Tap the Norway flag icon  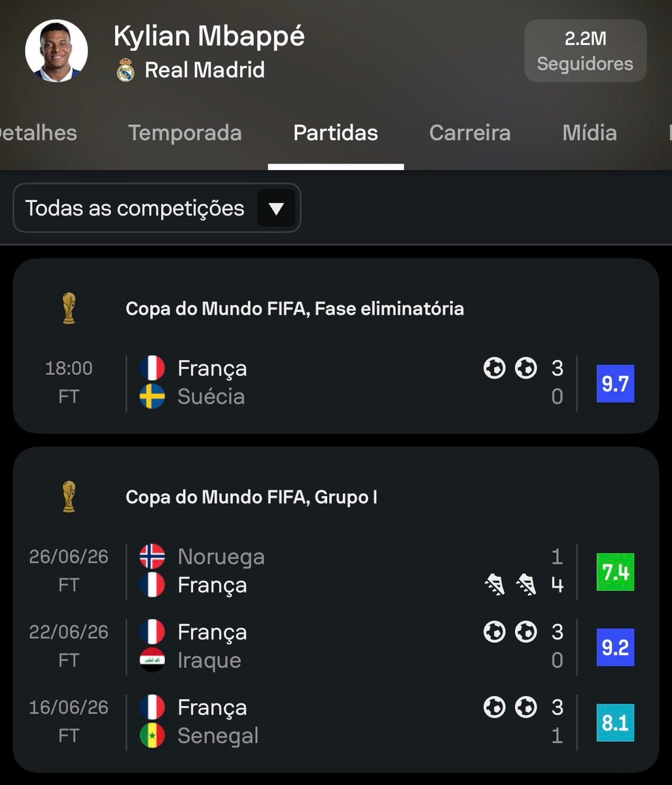[152, 556]
